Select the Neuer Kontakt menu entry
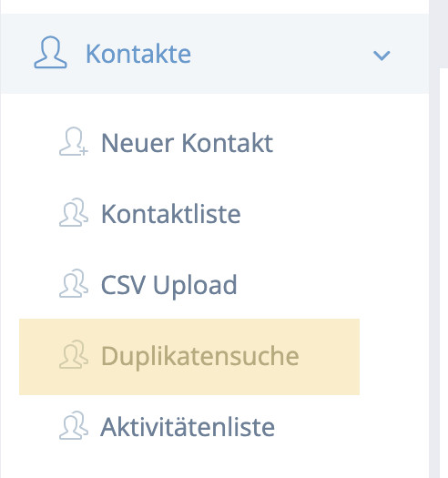This screenshot has height=478, width=448. 187,143
